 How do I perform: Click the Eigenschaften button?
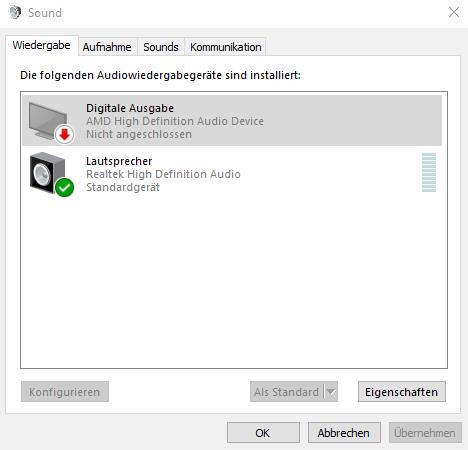(x=402, y=392)
